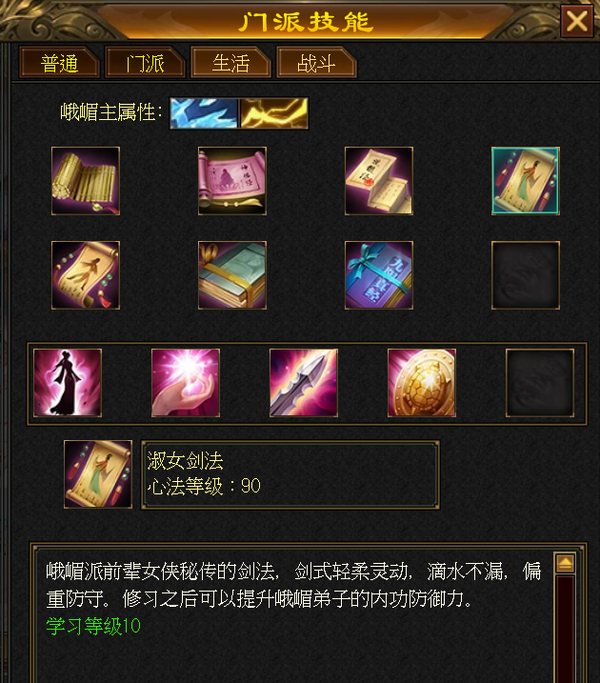The image size is (600, 683).
Task: Select the purple book with blue ribbon
Action: 379,275
